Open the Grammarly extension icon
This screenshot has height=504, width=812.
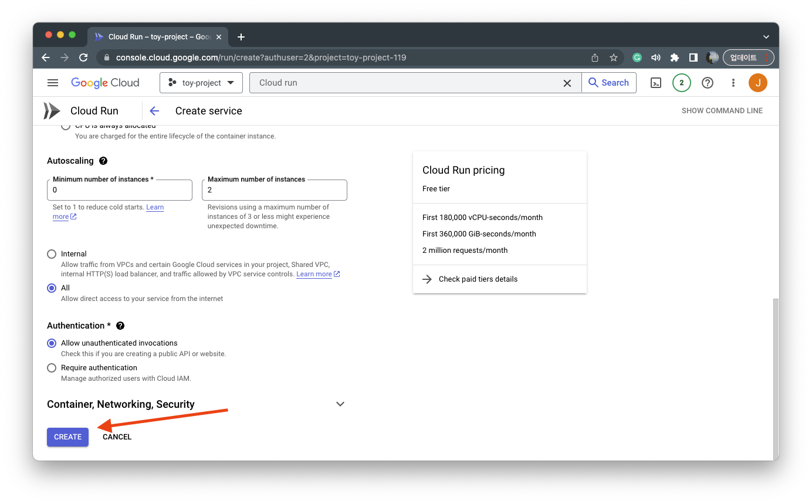[637, 57]
